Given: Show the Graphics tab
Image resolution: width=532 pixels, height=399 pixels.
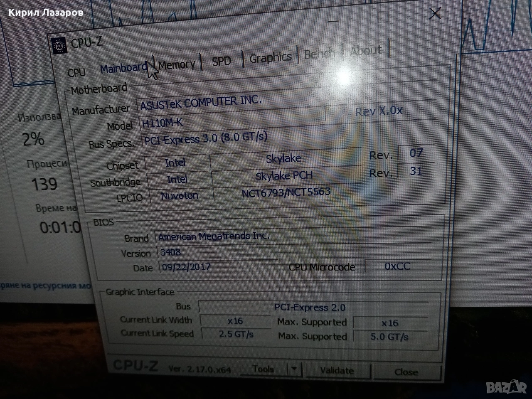Looking at the screenshot, I should pyautogui.click(x=270, y=57).
